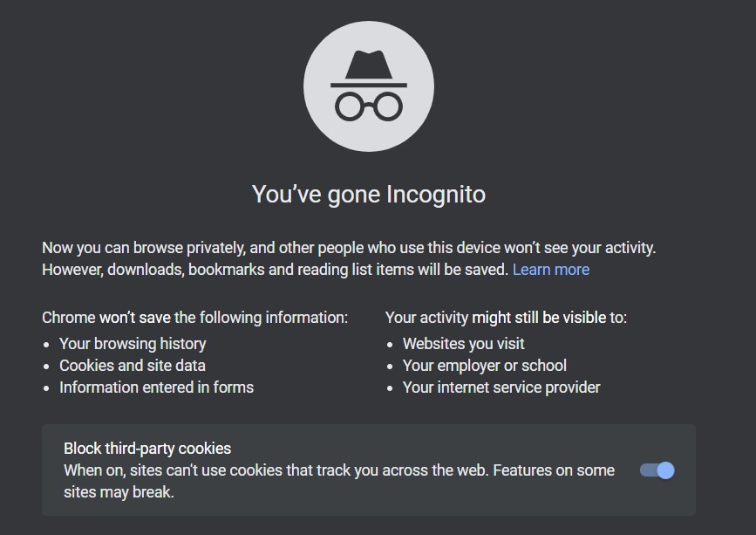Click the hat shape in the Incognito logo

[x=368, y=68]
